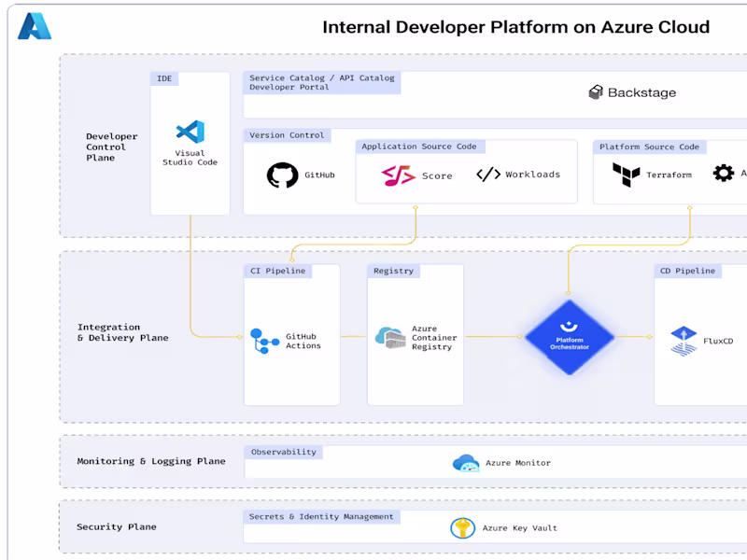Open the Service Catalog Developer Portal panel
Viewport: 747px width, 560px height.
322,83
